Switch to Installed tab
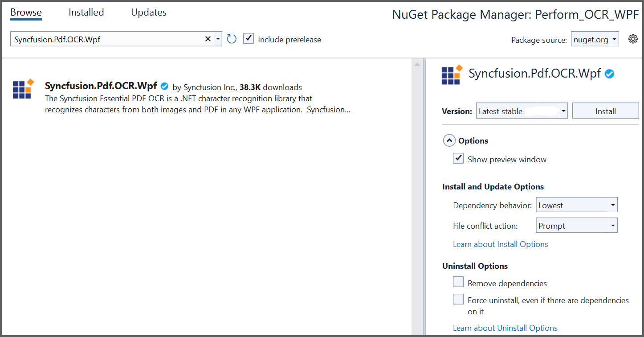The height and width of the screenshot is (337, 644). 86,12
